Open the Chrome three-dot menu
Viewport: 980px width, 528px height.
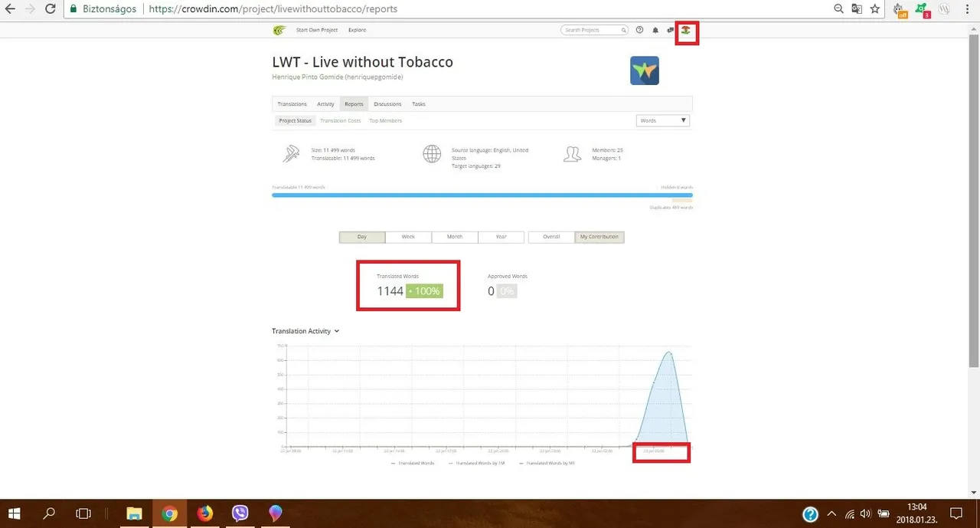tap(967, 9)
